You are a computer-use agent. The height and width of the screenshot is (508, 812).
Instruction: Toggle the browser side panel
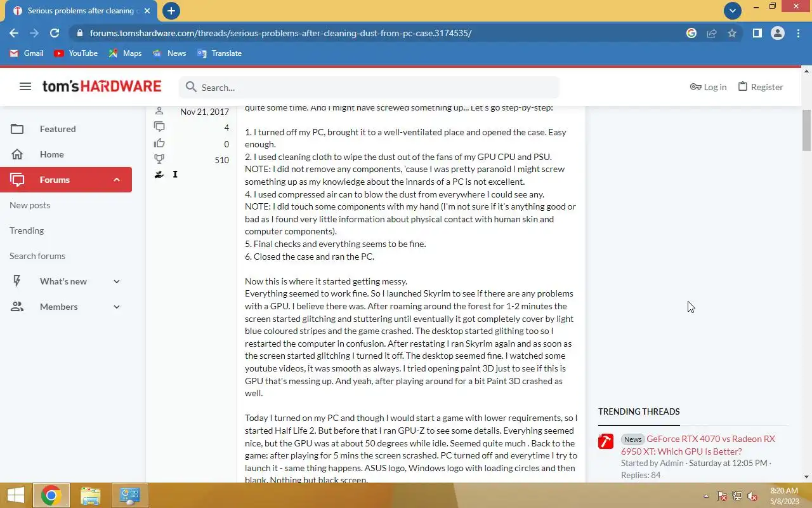coord(757,33)
